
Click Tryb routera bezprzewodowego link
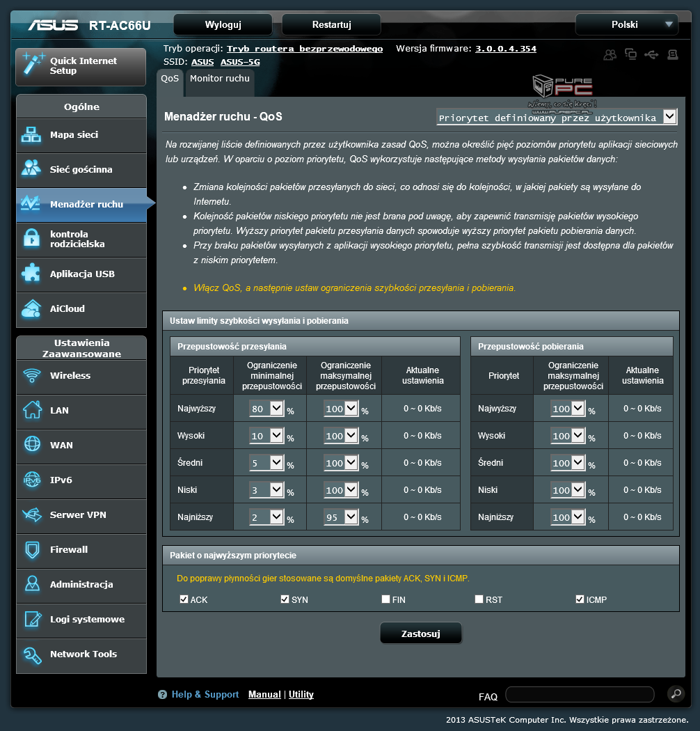tap(305, 49)
